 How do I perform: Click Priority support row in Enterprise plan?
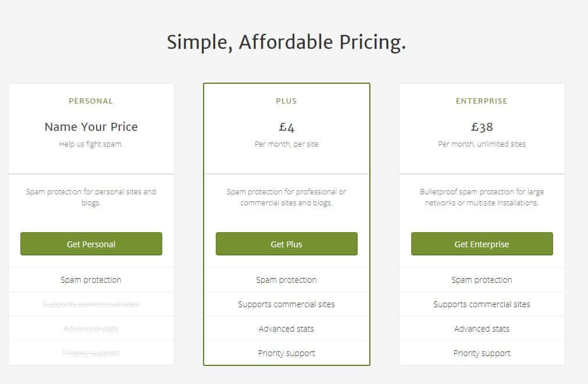coord(482,353)
